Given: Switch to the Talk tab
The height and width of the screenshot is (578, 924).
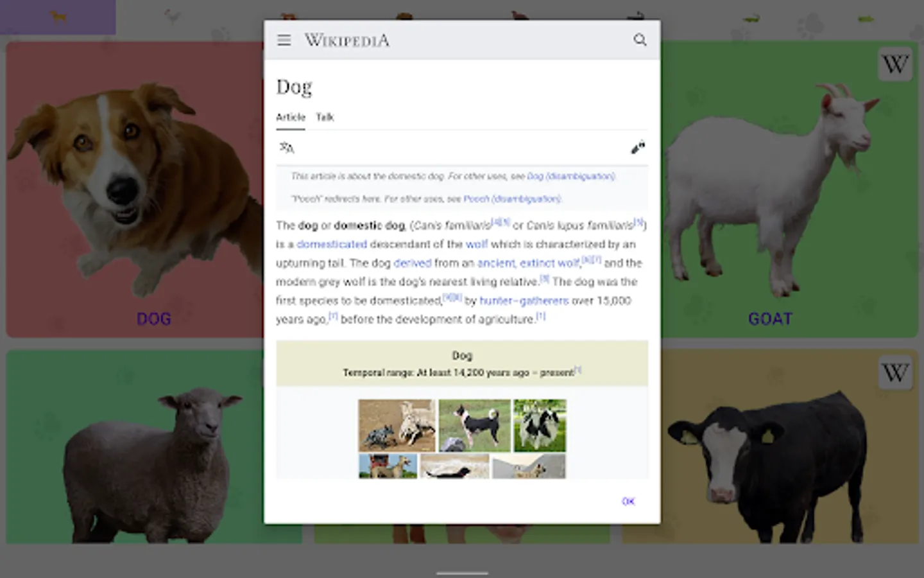Looking at the screenshot, I should 325,117.
